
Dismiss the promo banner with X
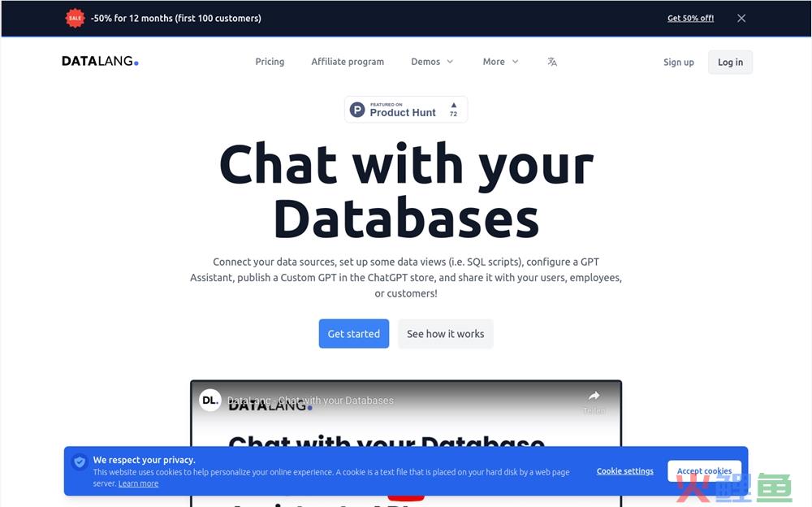tap(741, 18)
